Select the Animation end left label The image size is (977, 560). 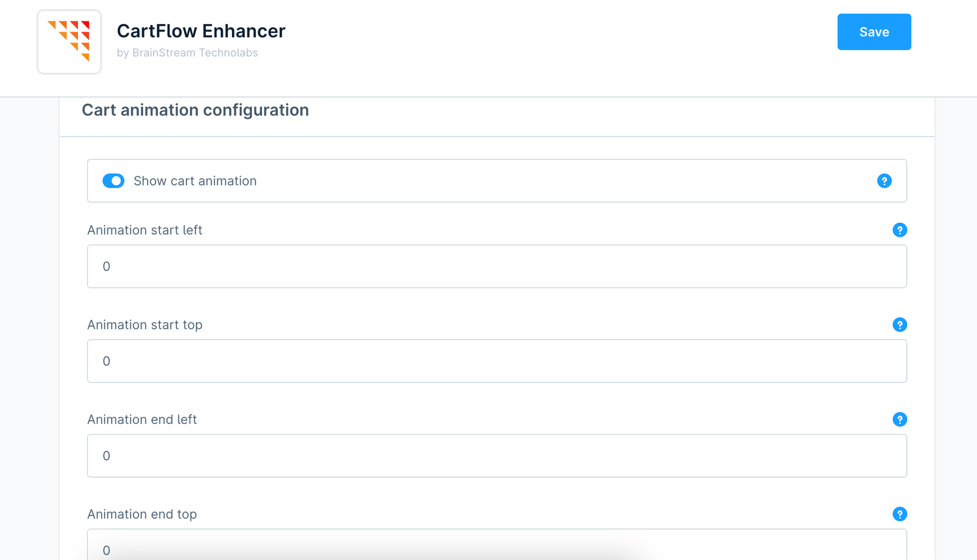point(141,419)
